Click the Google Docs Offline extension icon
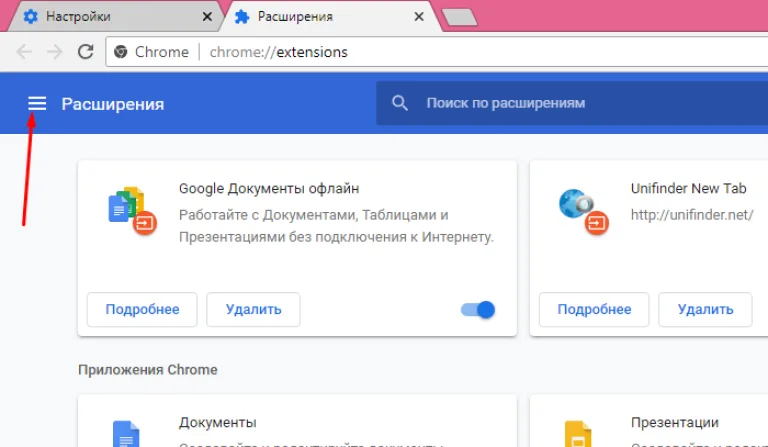This screenshot has width=768, height=447. pos(132,211)
